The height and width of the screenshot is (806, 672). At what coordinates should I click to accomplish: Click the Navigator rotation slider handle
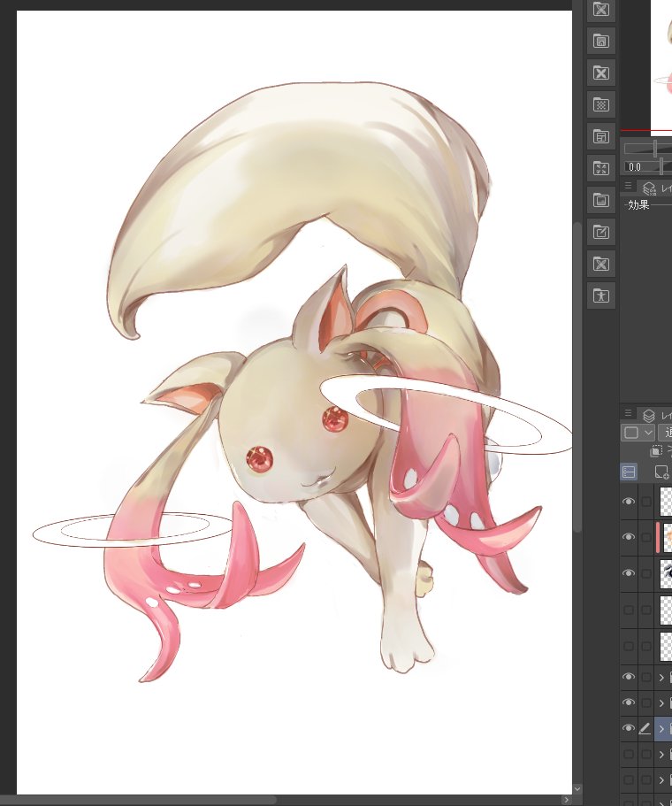tap(662, 166)
